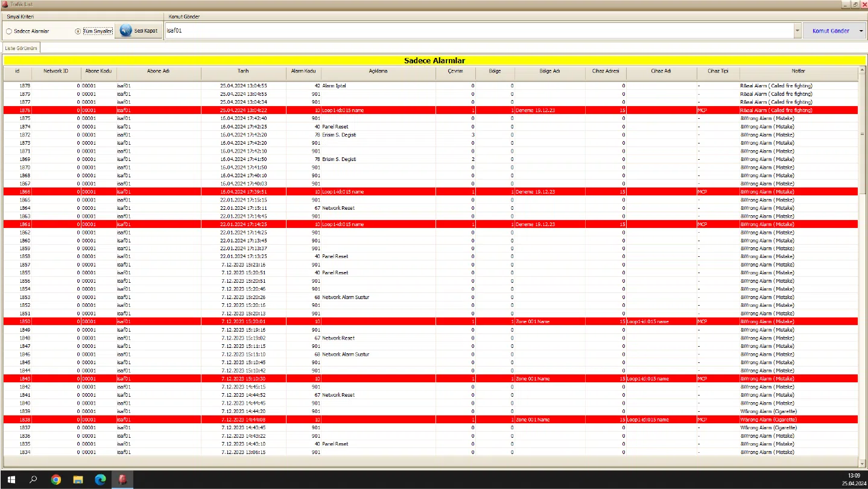Open the Windows Start menu

tap(11, 480)
